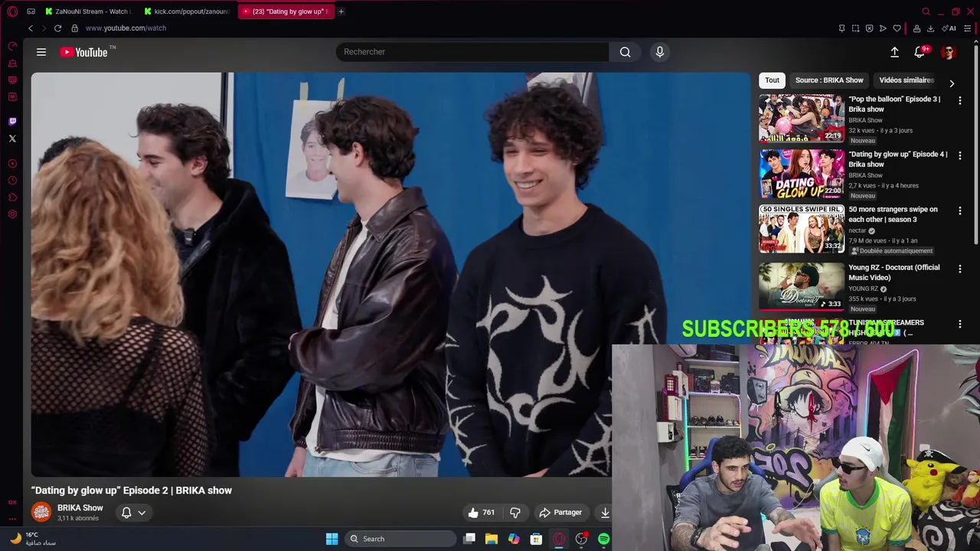Viewport: 980px width, 551px height.
Task: Open Microsoft Store on taskbar
Action: tap(537, 539)
